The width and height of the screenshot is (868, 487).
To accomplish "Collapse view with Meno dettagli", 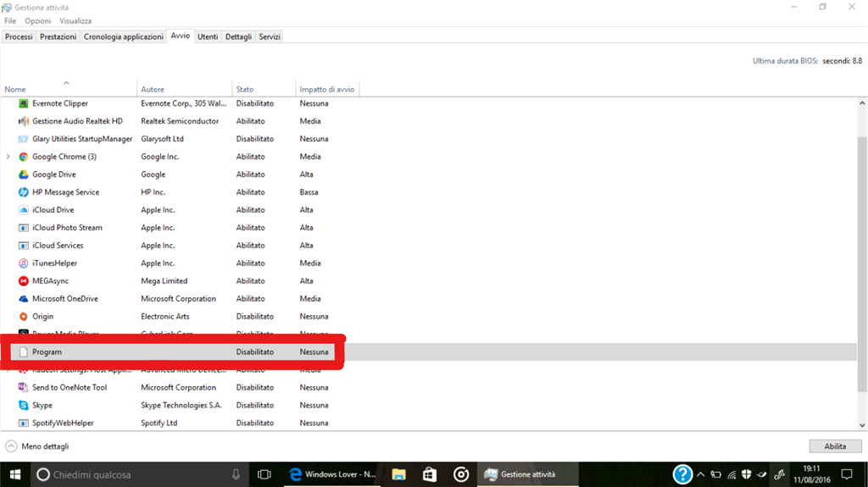I will pos(37,446).
